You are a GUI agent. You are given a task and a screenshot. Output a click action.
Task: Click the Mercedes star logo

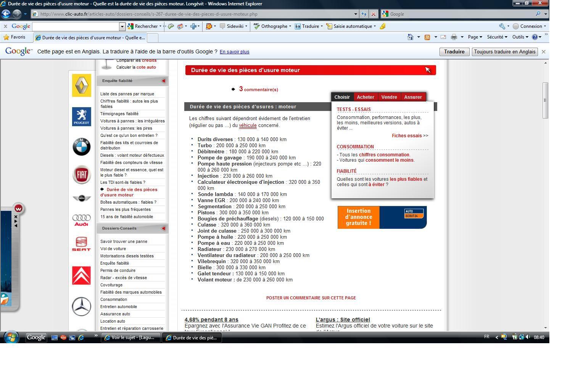82,307
